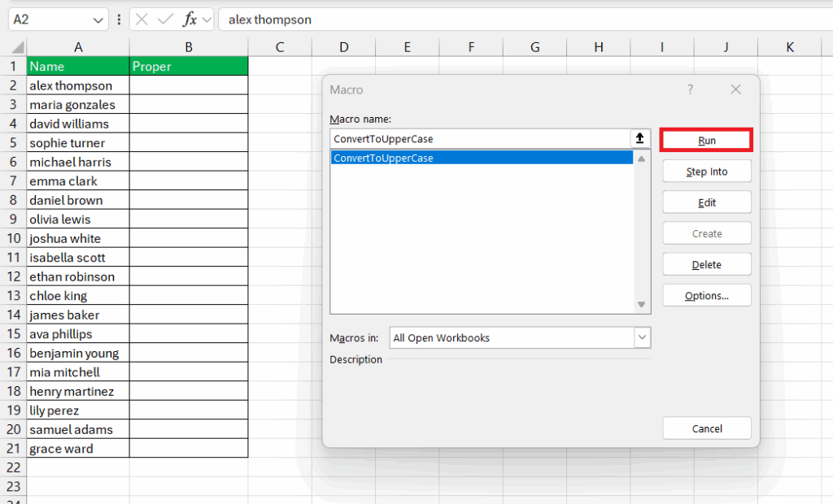Screen dimensions: 833x504
Task: Expand the formula bar function dropdown chevron
Action: [207, 20]
